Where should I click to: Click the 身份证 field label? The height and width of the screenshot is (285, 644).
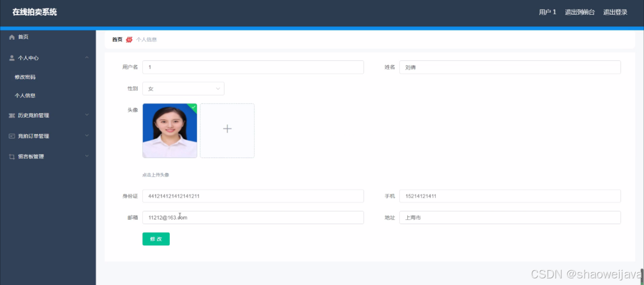click(x=130, y=196)
